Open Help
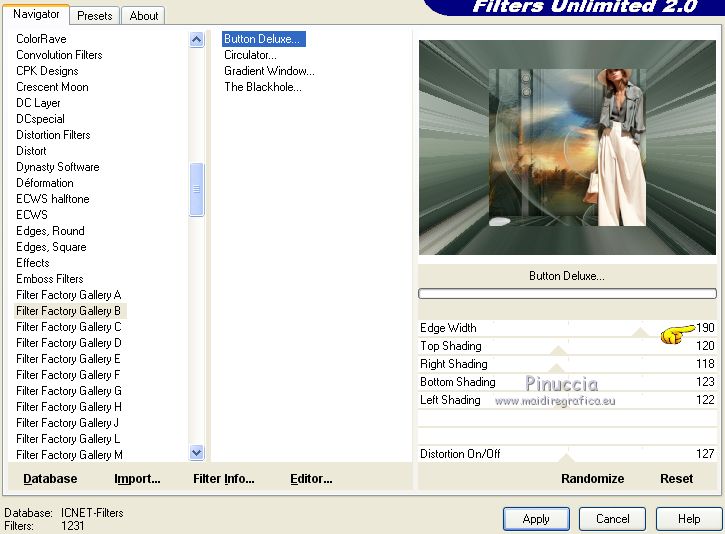Image resolution: width=725 pixels, height=534 pixels. click(689, 519)
